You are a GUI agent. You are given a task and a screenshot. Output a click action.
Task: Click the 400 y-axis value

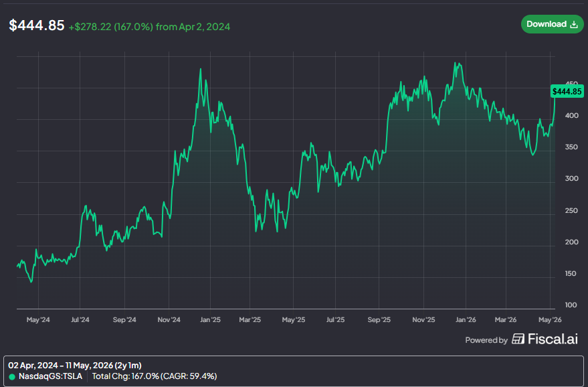pyautogui.click(x=571, y=115)
